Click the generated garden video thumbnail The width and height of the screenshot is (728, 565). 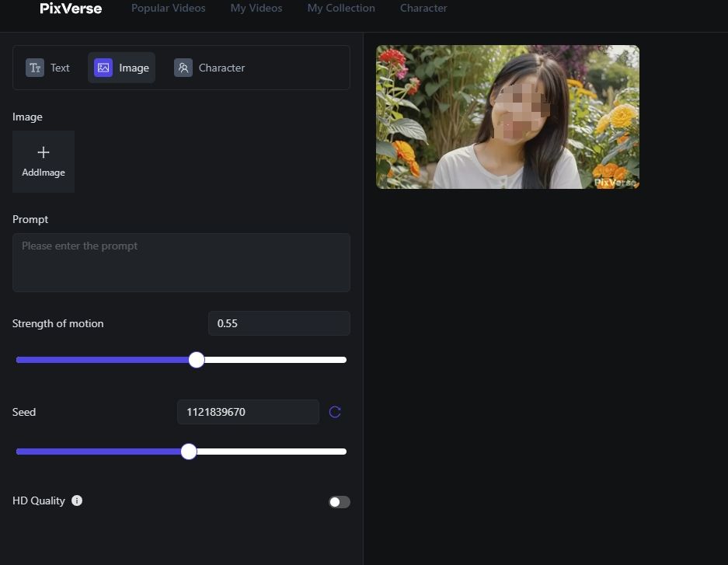(507, 117)
